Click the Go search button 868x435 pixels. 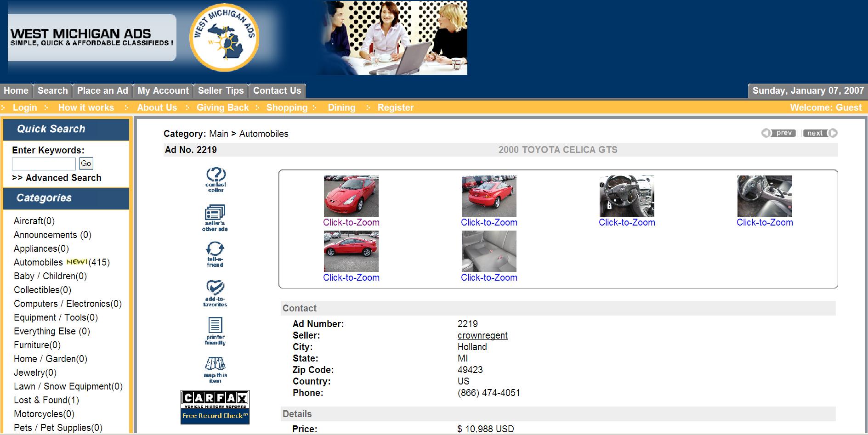coord(86,164)
